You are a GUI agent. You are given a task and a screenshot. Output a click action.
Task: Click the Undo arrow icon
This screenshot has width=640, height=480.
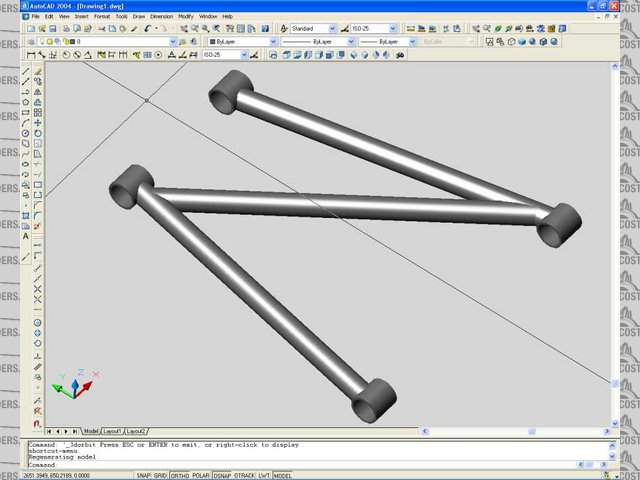click(x=147, y=29)
